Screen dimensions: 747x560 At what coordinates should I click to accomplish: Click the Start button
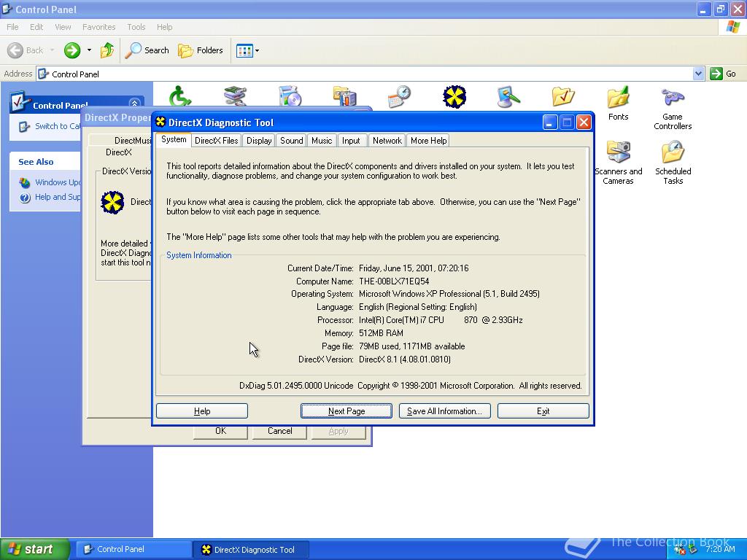(35, 549)
